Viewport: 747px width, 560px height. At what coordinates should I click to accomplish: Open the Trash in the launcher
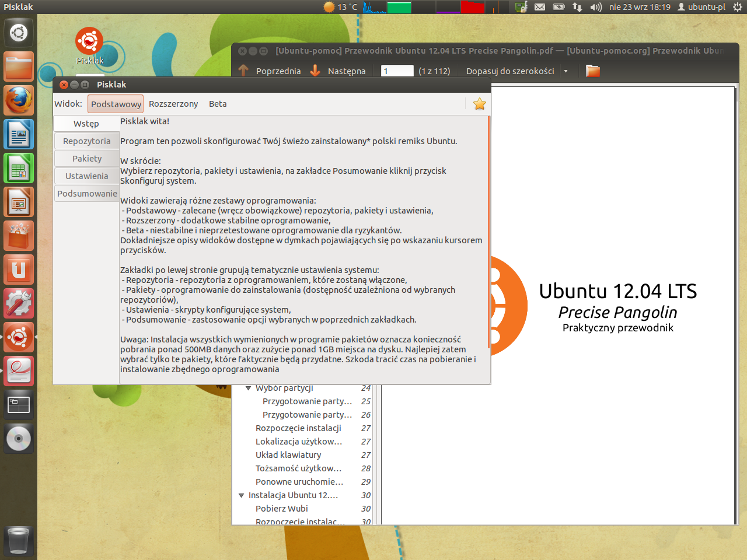tap(19, 541)
